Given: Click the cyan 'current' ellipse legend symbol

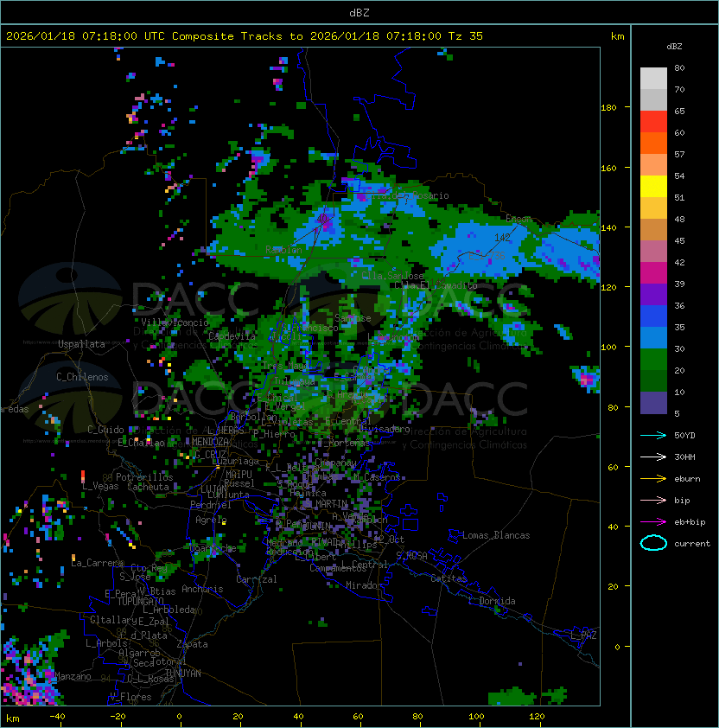Looking at the screenshot, I should [x=653, y=543].
